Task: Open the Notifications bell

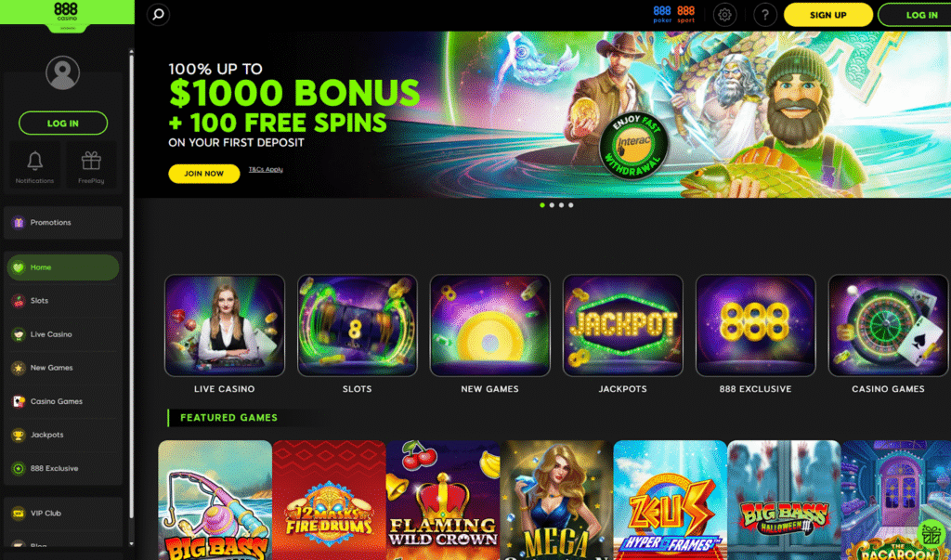Action: tap(34, 165)
